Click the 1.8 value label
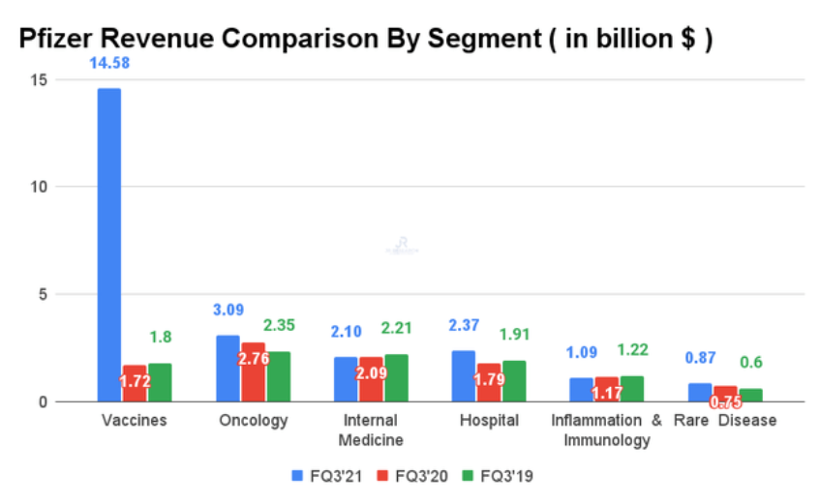820x504 pixels. [x=161, y=337]
